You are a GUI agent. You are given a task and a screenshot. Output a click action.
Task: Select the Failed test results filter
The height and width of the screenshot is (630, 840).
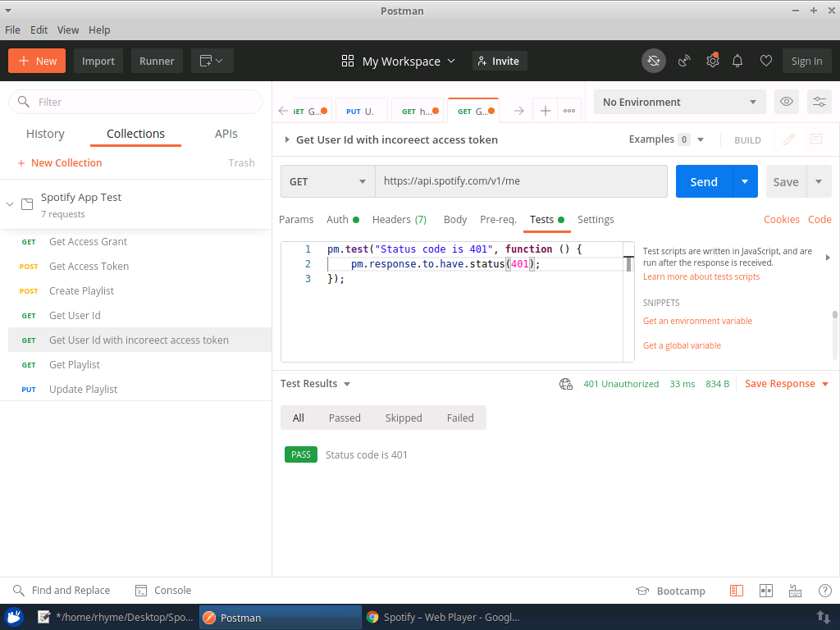[460, 418]
